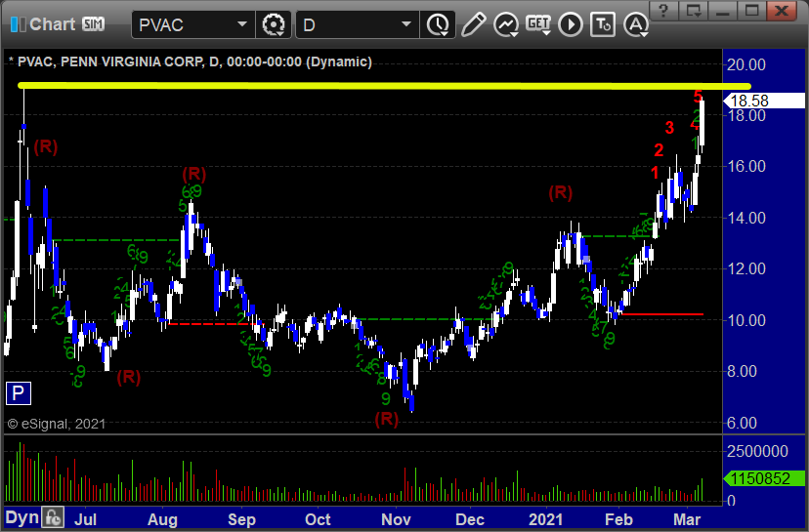This screenshot has height=532, width=809.
Task: Click the 18.58 current price label
Action: pyautogui.click(x=764, y=101)
